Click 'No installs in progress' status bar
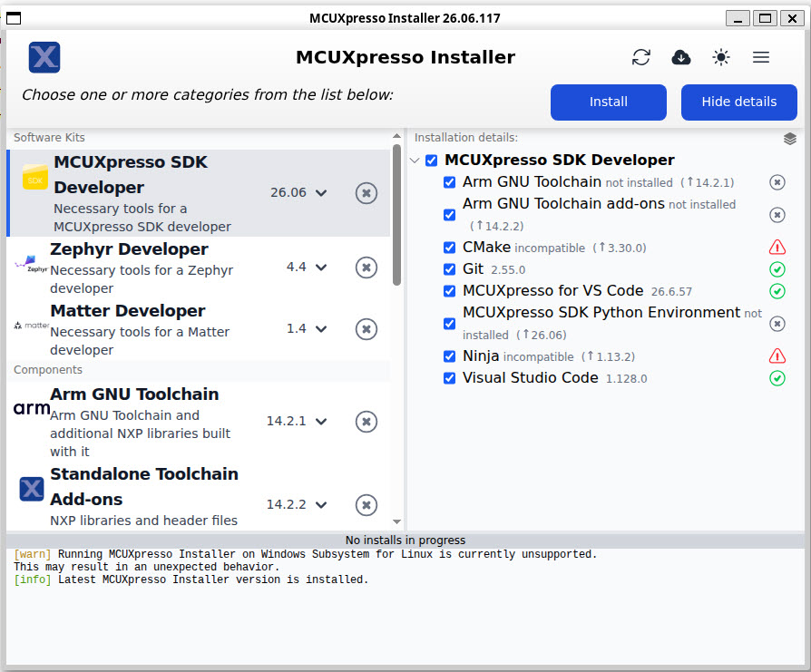The width and height of the screenshot is (811, 672). coord(405,541)
